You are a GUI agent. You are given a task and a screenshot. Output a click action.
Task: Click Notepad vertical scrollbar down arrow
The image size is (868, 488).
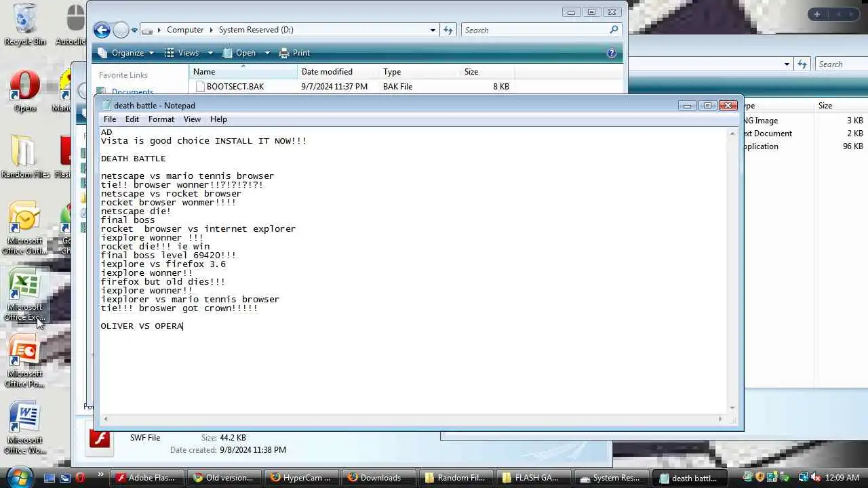tap(732, 408)
